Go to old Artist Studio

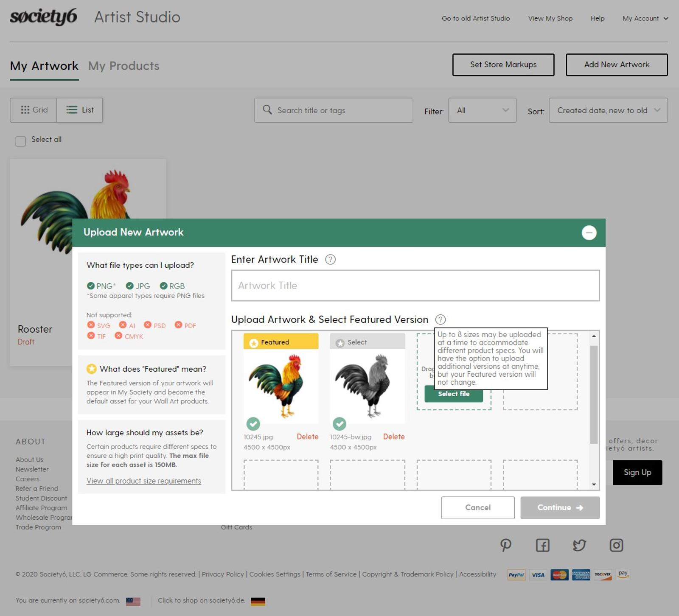click(x=476, y=18)
